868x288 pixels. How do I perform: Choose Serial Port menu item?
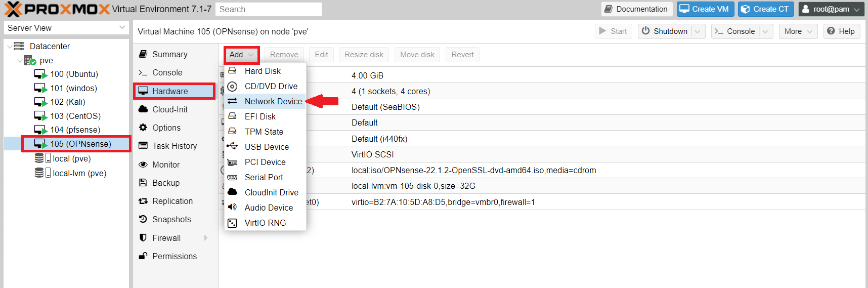(x=265, y=177)
